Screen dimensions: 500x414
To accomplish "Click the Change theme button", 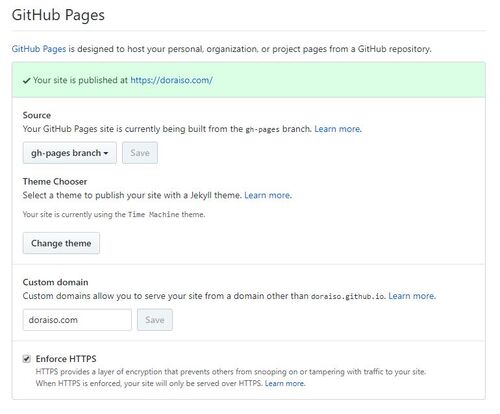I will click(x=61, y=243).
